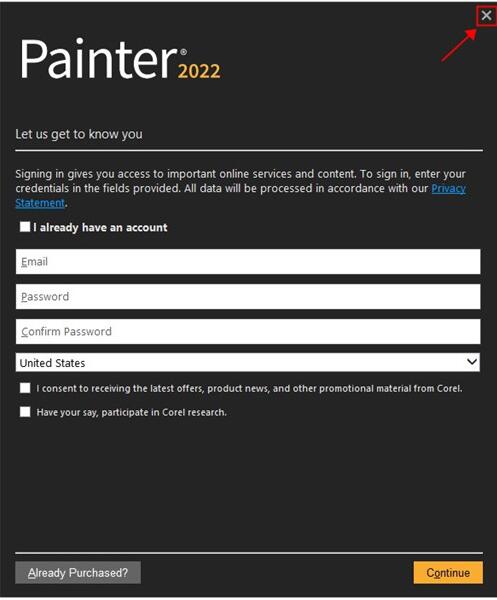Focus the Password input field

click(x=248, y=297)
